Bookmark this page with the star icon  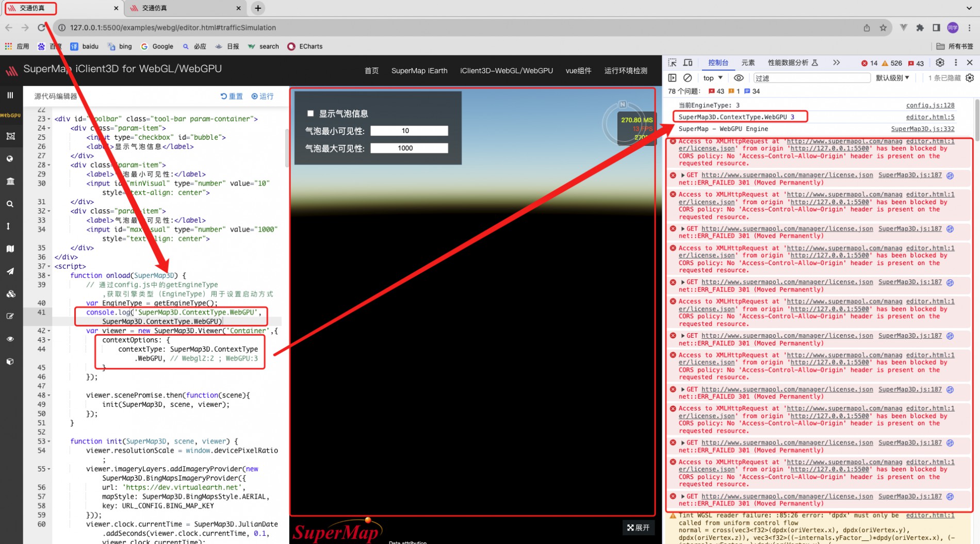tap(883, 28)
